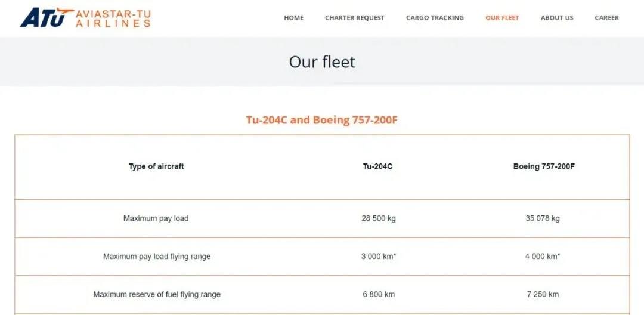Viewport: 644px width, 315px height.
Task: Open the HOME menu item
Action: pyautogui.click(x=293, y=18)
